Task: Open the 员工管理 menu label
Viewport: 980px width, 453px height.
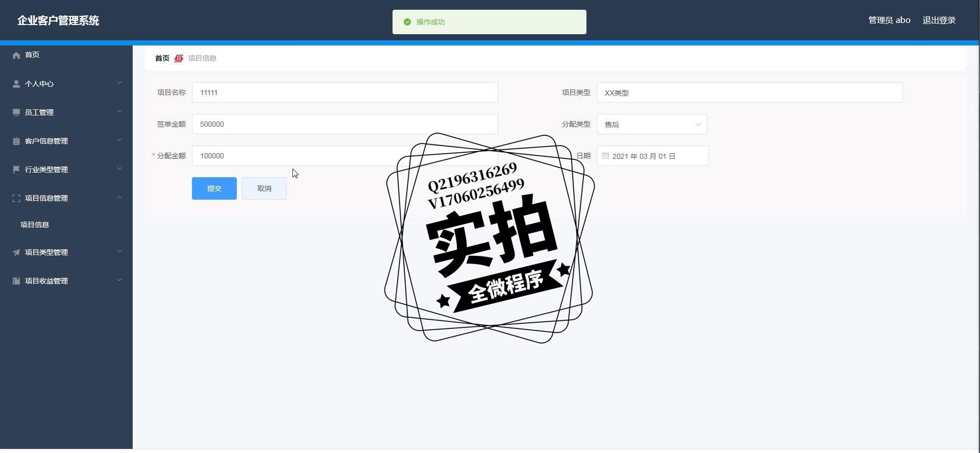Action: click(x=39, y=112)
